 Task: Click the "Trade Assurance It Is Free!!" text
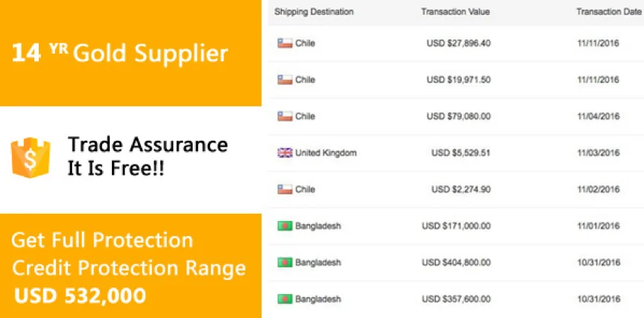click(x=148, y=156)
